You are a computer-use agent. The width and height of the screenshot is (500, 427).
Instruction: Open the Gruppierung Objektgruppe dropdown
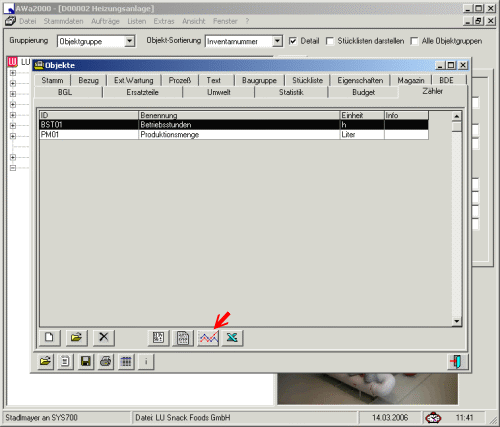[129, 41]
